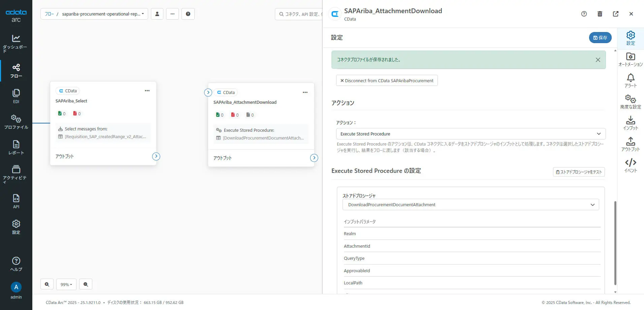Open the イベント events tab

(630, 165)
